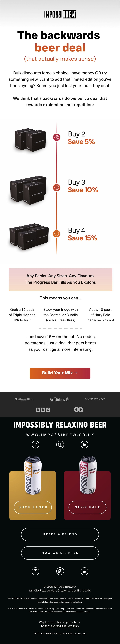This screenshot has width=120, height=644.
Task: Click the Unsubscribe link
Action: coord(79,633)
